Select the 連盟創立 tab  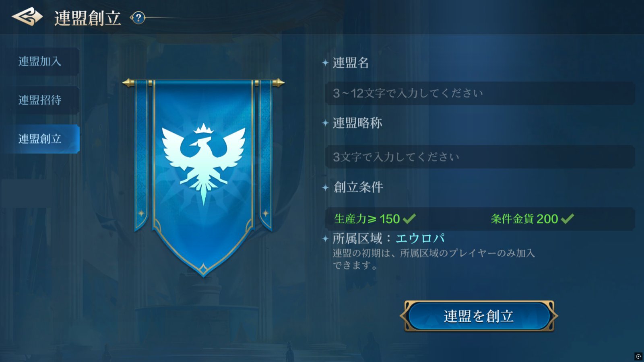40,139
